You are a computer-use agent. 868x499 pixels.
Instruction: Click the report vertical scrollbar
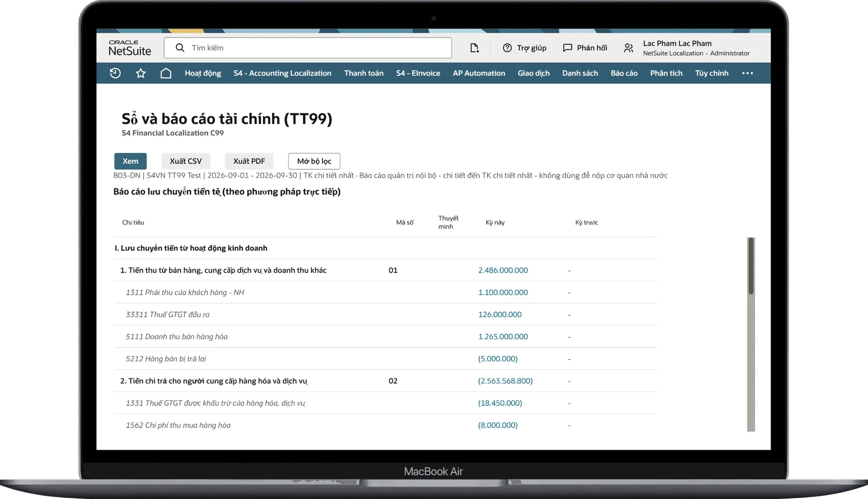click(751, 334)
